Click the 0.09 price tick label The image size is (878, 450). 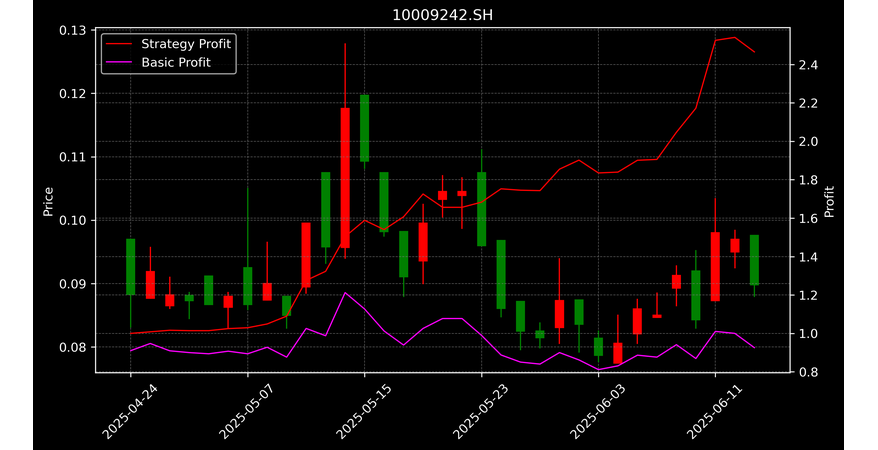pyautogui.click(x=73, y=284)
